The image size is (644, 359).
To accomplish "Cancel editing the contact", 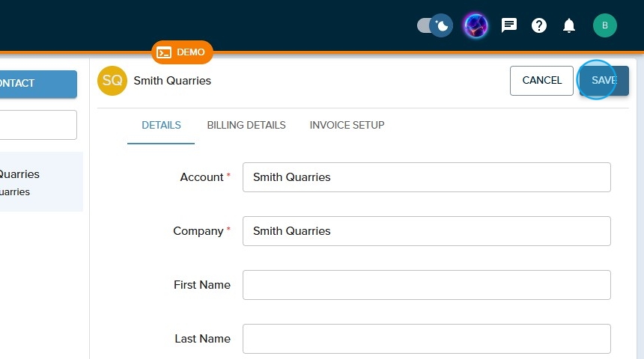I will coord(541,81).
